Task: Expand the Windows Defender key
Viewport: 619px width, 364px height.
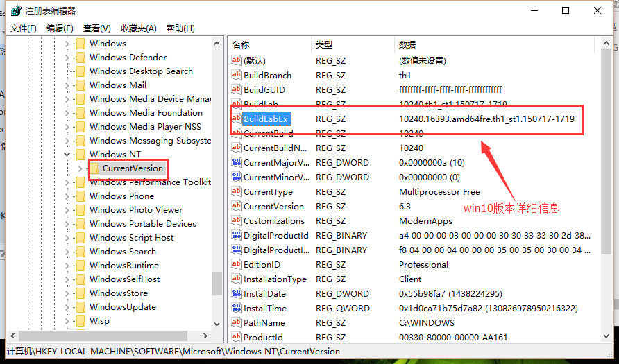Action: point(67,58)
